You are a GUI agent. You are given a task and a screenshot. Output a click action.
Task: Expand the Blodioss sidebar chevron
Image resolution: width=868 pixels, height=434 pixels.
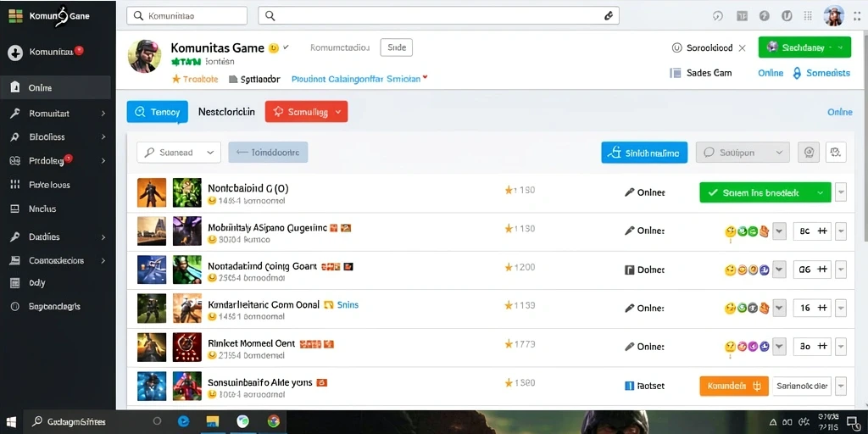tap(103, 136)
